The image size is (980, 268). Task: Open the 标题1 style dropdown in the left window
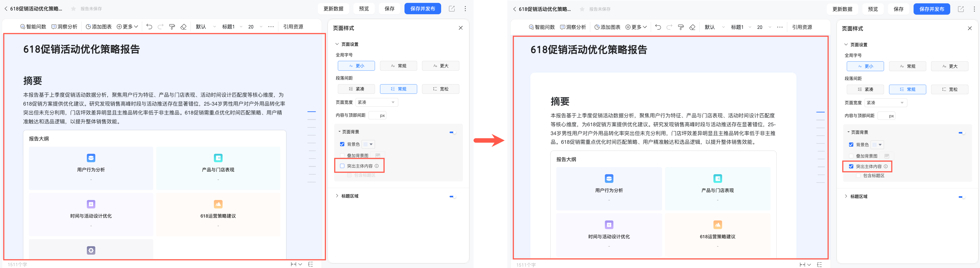(232, 27)
